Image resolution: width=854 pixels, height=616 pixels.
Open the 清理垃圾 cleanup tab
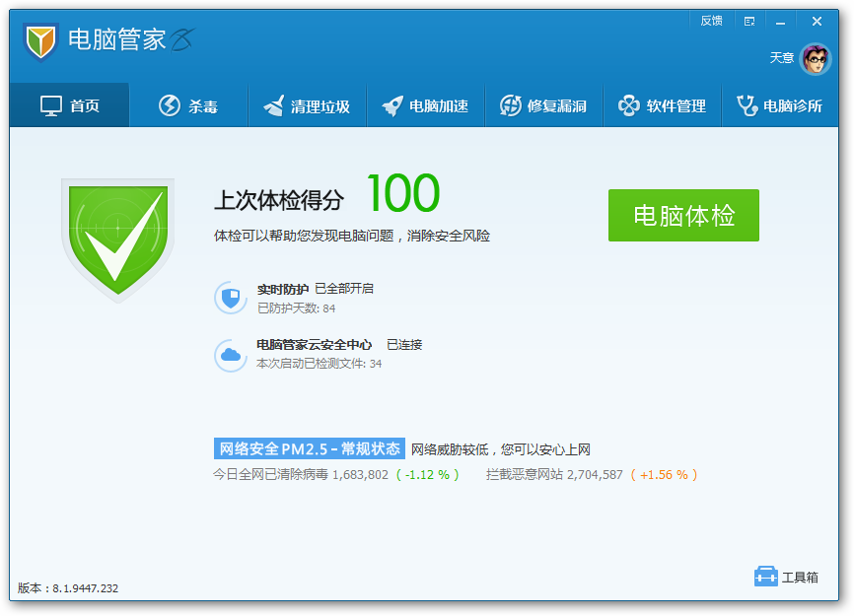307,105
